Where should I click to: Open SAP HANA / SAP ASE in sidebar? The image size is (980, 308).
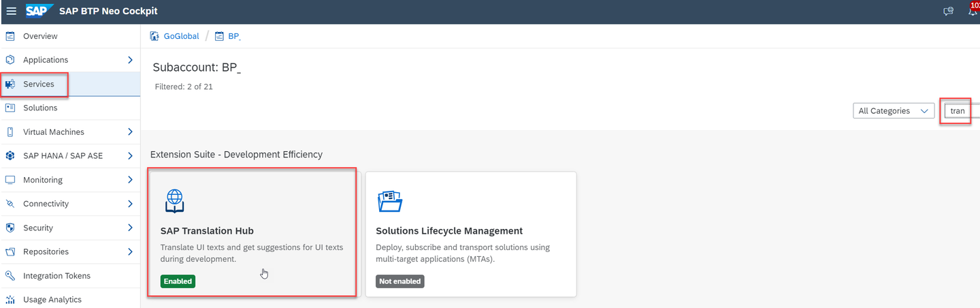coord(63,156)
